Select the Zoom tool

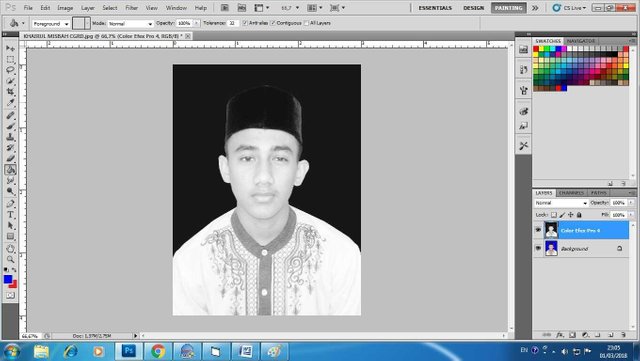(x=10, y=259)
